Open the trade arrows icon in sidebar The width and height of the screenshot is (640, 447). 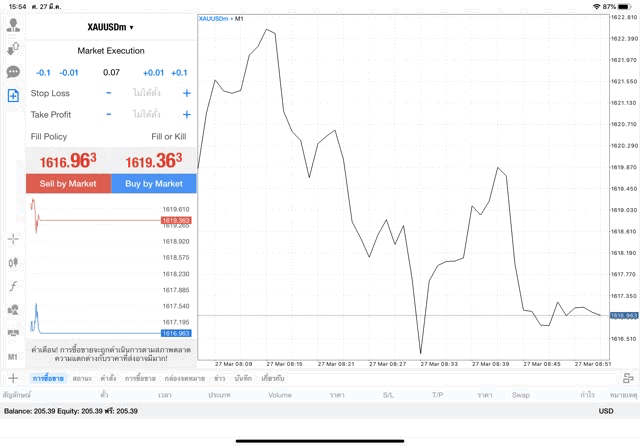[13, 49]
